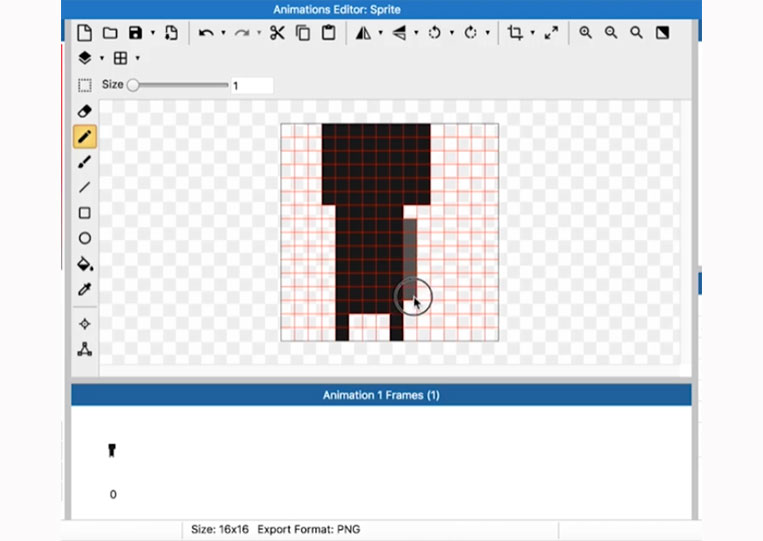Select the Paint Bucket fill tool
Viewport: 763px width, 541px height.
click(85, 264)
